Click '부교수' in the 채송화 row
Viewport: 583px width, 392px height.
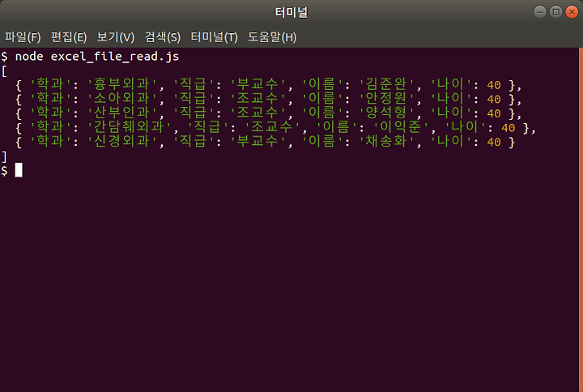[x=257, y=141]
